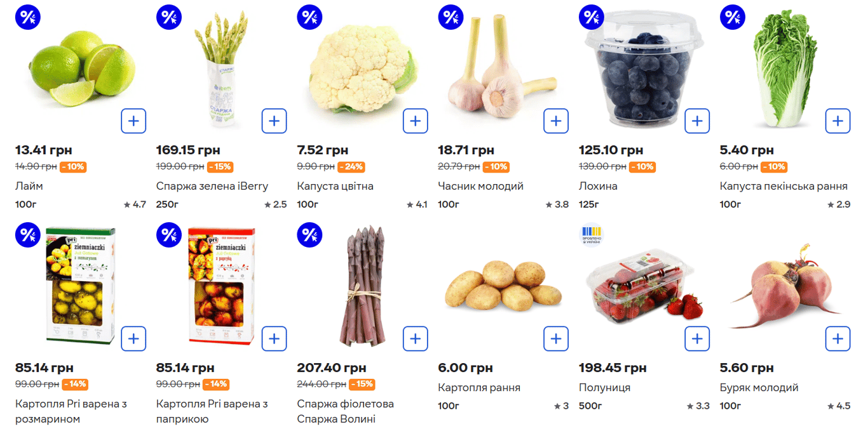Image resolution: width=868 pixels, height=431 pixels.
Task: Add Лохина to the cart
Action: [698, 121]
